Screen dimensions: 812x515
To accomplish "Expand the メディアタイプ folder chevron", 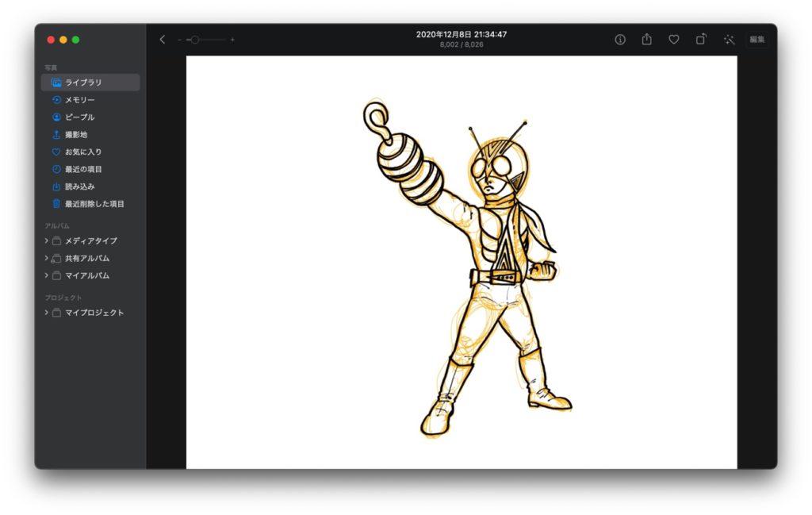I will pyautogui.click(x=46, y=240).
